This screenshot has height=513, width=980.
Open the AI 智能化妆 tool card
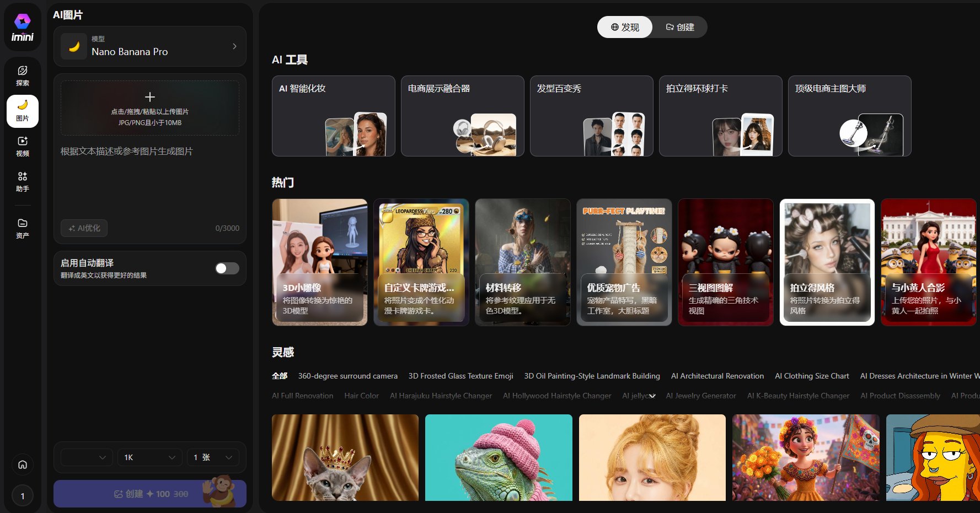coord(333,116)
